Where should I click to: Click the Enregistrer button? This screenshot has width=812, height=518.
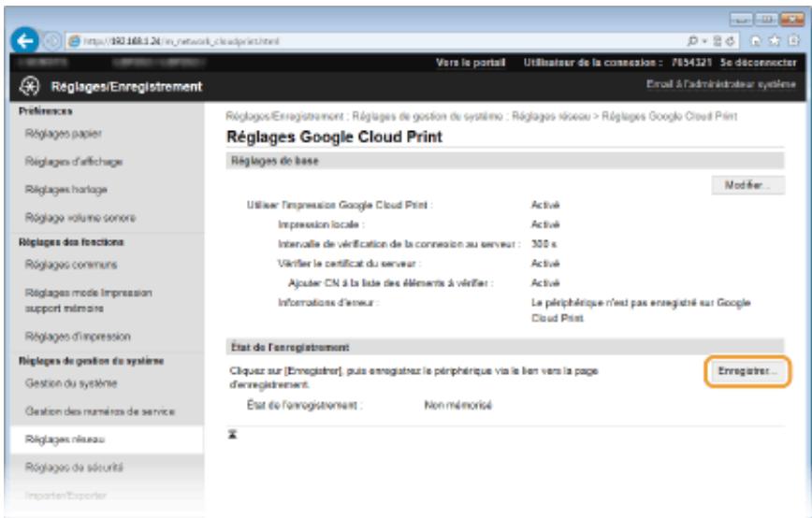coord(747,371)
